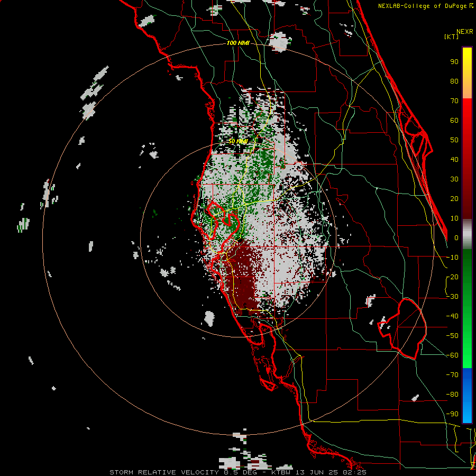Click the -10 scale value
Screen dimensions: 476x476
(x=452, y=258)
